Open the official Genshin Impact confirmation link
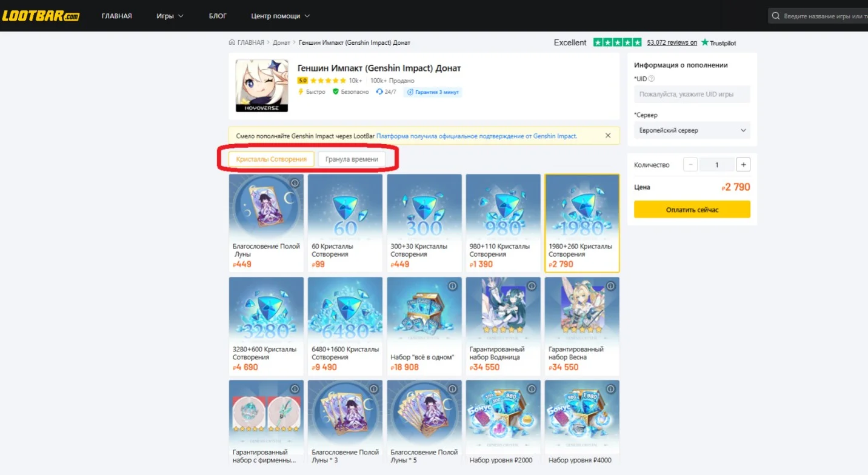The width and height of the screenshot is (868, 475). (476, 136)
